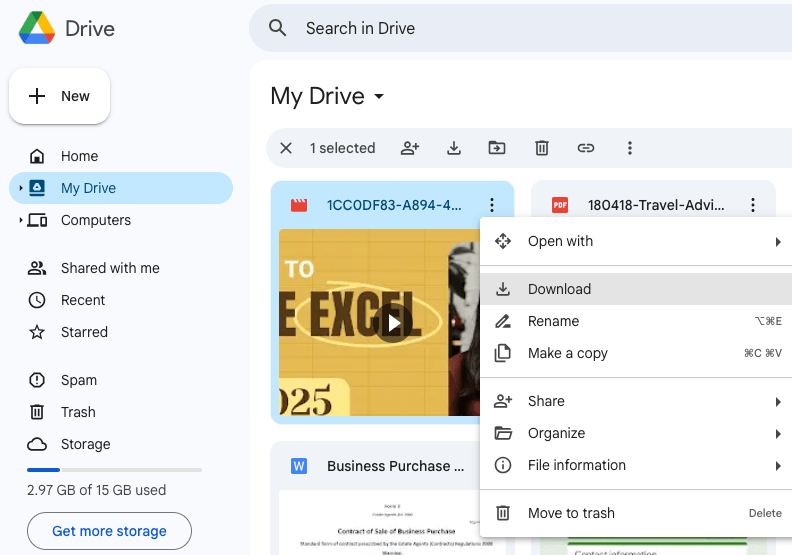Open Starred items
The height and width of the screenshot is (555, 792).
(121, 332)
